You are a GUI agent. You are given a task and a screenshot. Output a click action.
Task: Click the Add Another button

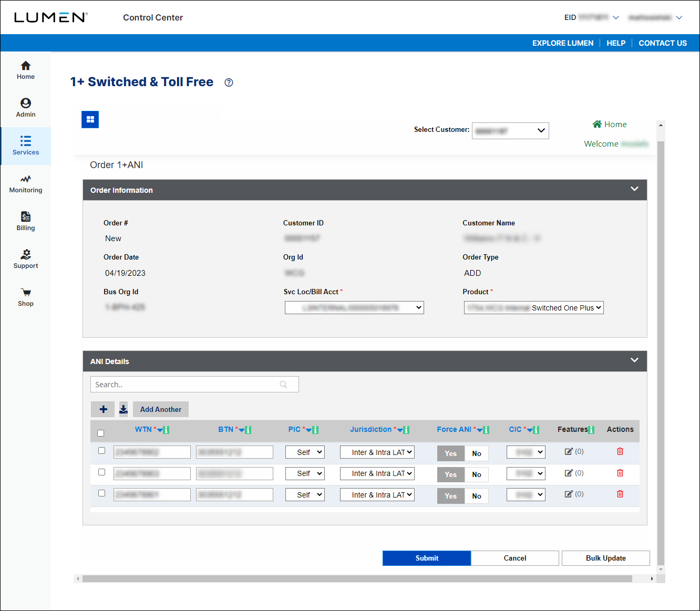161,409
